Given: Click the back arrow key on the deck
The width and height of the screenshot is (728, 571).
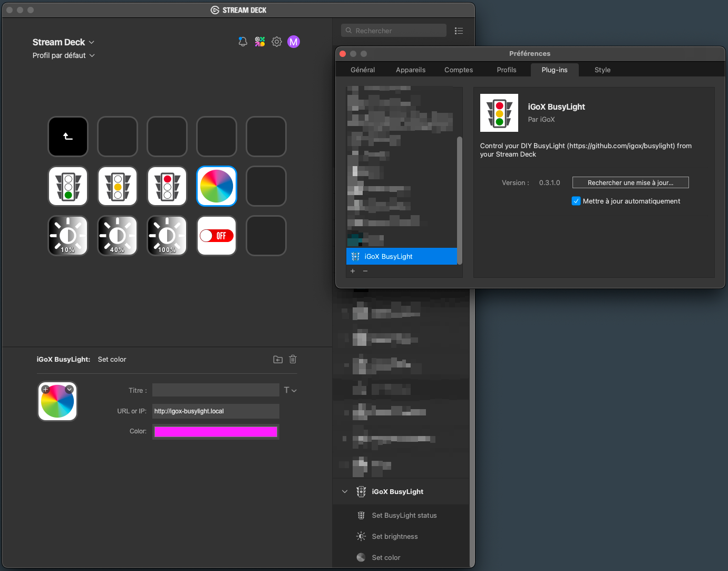Looking at the screenshot, I should [x=67, y=137].
